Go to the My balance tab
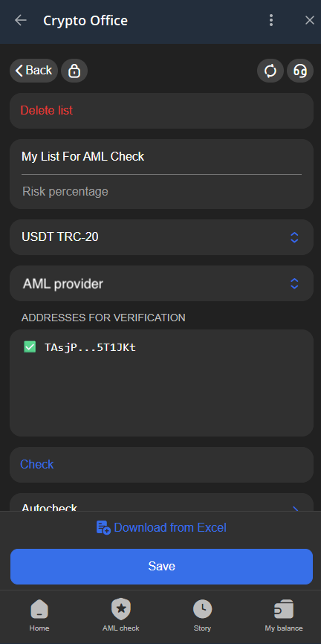Viewport: 321px width, 644px height. point(284,615)
